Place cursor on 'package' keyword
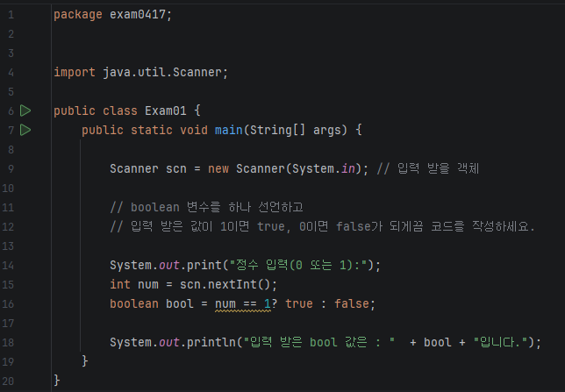This screenshot has height=392, width=565. tap(78, 15)
